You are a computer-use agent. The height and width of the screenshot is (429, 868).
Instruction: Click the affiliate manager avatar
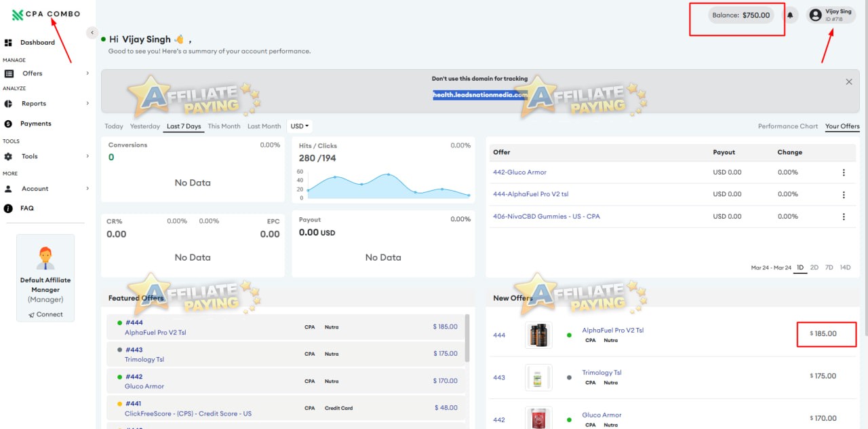pyautogui.click(x=45, y=258)
